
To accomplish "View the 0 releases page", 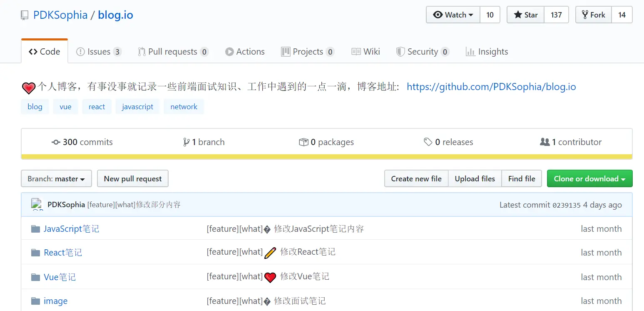I will click(448, 142).
